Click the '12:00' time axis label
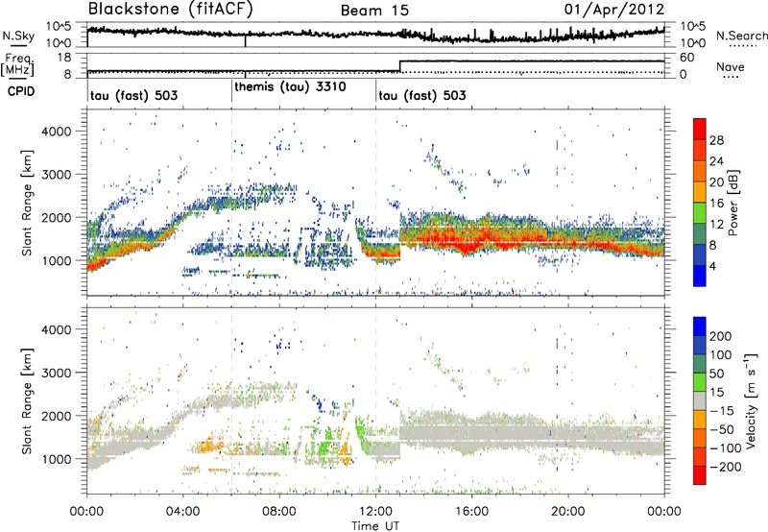The image size is (768, 532). 375,512
